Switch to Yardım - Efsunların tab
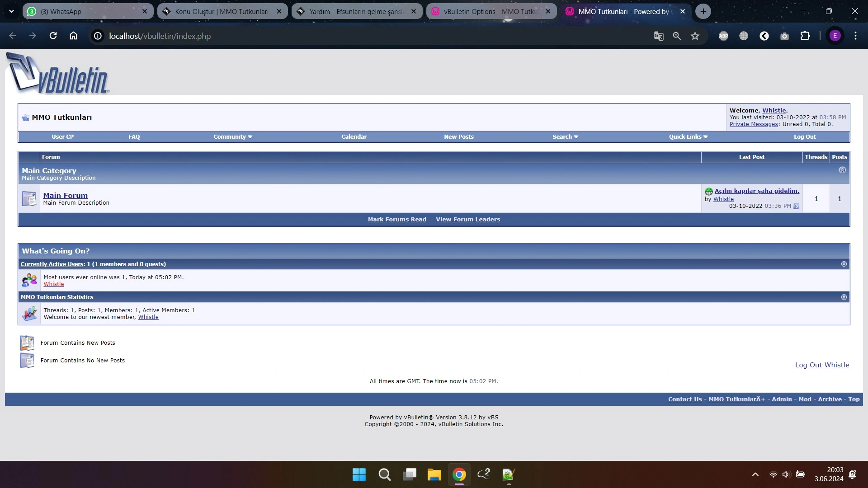868x488 pixels. click(x=353, y=11)
